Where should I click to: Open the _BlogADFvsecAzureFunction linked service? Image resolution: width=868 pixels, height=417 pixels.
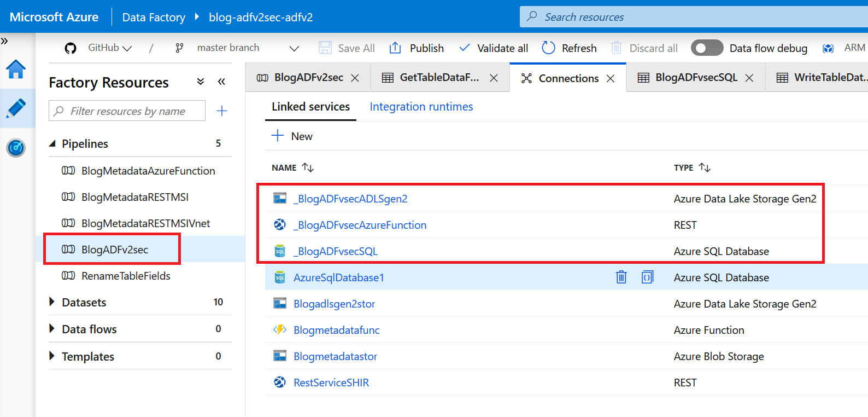pos(360,225)
